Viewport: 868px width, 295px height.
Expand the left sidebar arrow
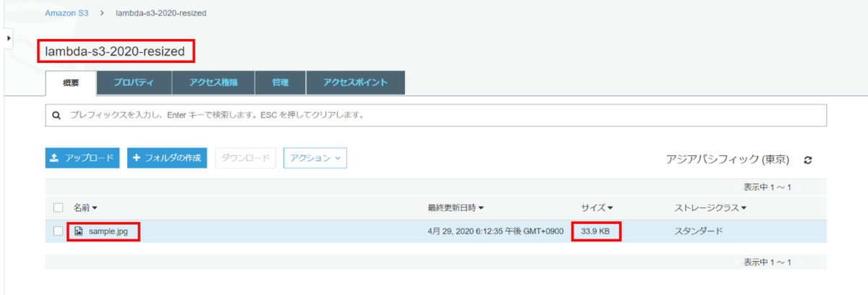8,38
